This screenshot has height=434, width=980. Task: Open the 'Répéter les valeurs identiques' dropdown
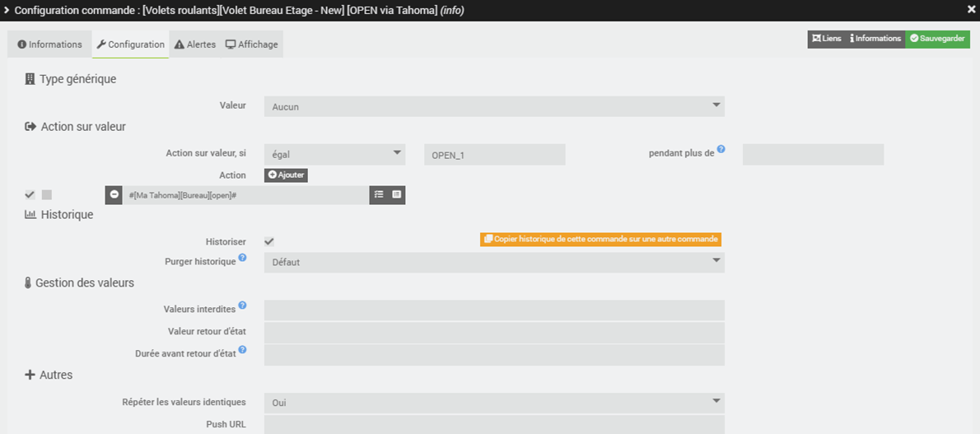(494, 404)
